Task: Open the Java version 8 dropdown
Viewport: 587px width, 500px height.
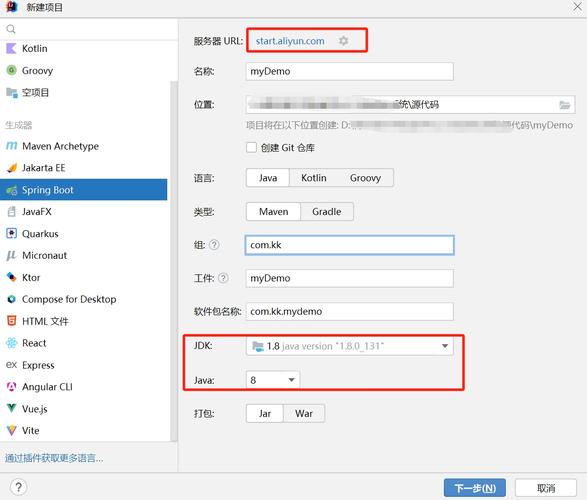Action: point(273,380)
